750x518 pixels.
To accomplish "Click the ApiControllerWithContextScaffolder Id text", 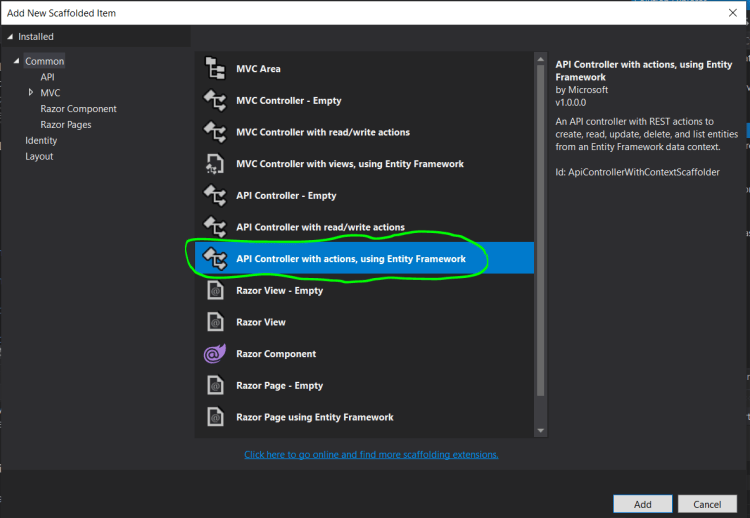I will [x=637, y=172].
